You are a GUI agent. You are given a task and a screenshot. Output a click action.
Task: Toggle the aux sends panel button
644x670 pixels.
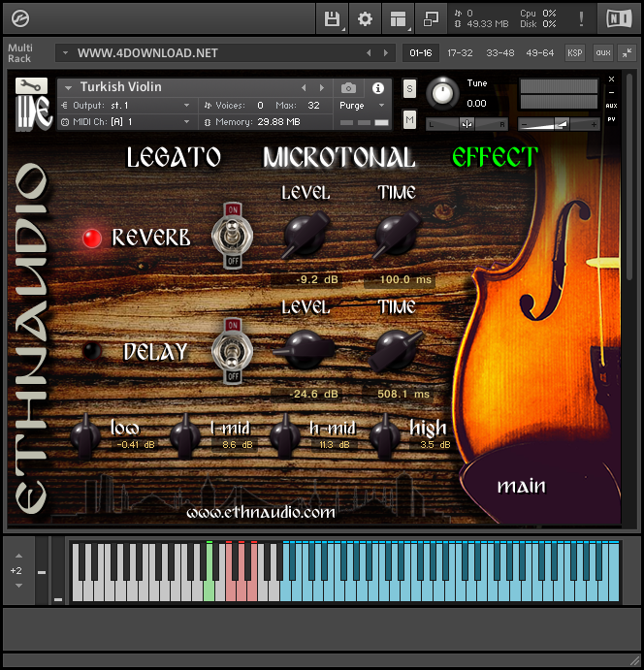click(603, 53)
